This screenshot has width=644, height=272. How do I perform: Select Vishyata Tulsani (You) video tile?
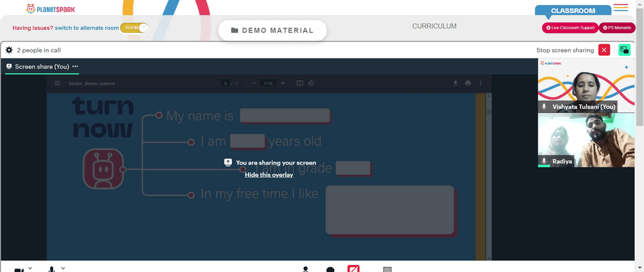point(586,86)
